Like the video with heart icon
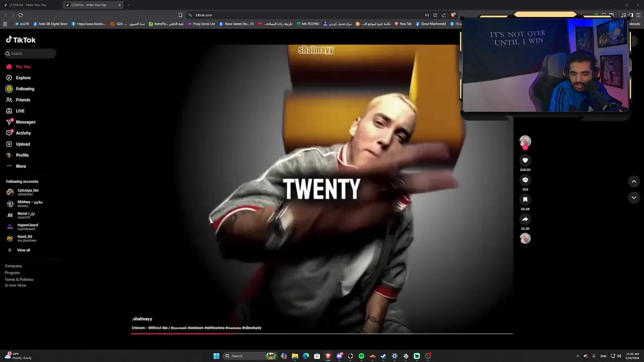This screenshot has width=644, height=362. point(525,160)
